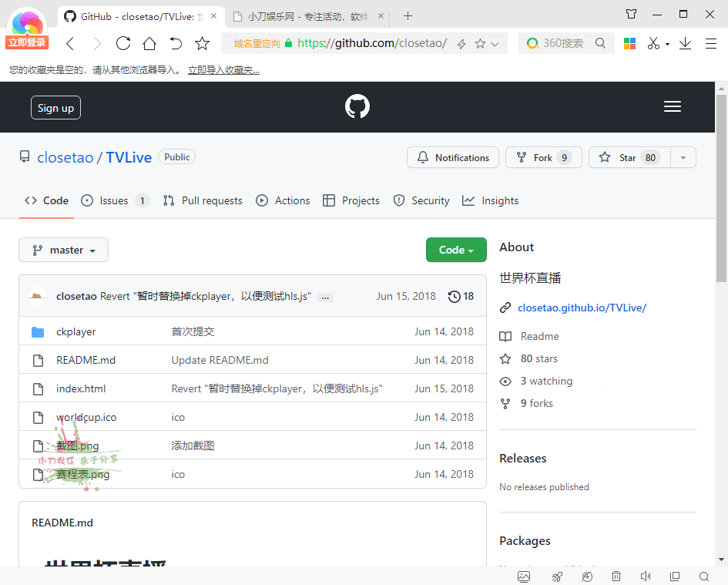This screenshot has width=728, height=585.
Task: Open the browser downloads icon
Action: click(685, 44)
